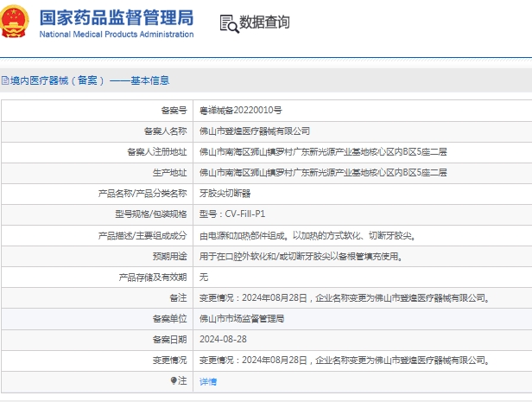Viewport: 532px width, 402px height.
Task: Select 佛山市市场监督管理局 filing authority value
Action: [x=242, y=319]
